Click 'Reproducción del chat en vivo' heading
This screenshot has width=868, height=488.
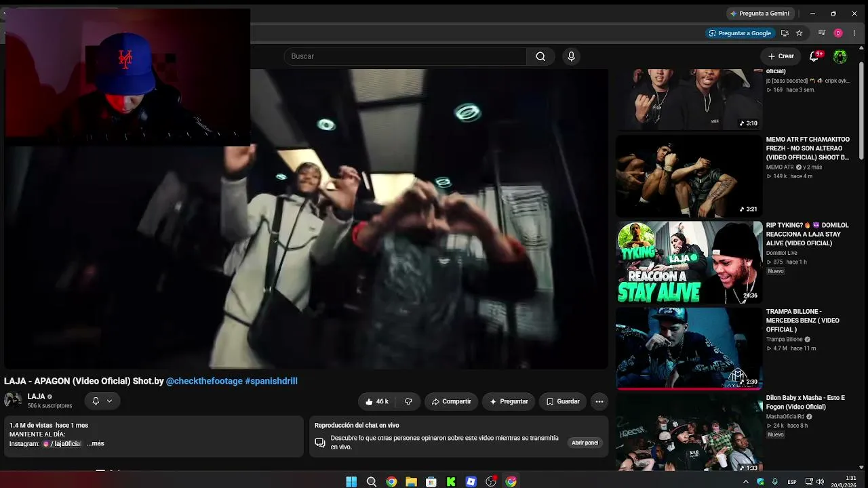[x=357, y=426]
